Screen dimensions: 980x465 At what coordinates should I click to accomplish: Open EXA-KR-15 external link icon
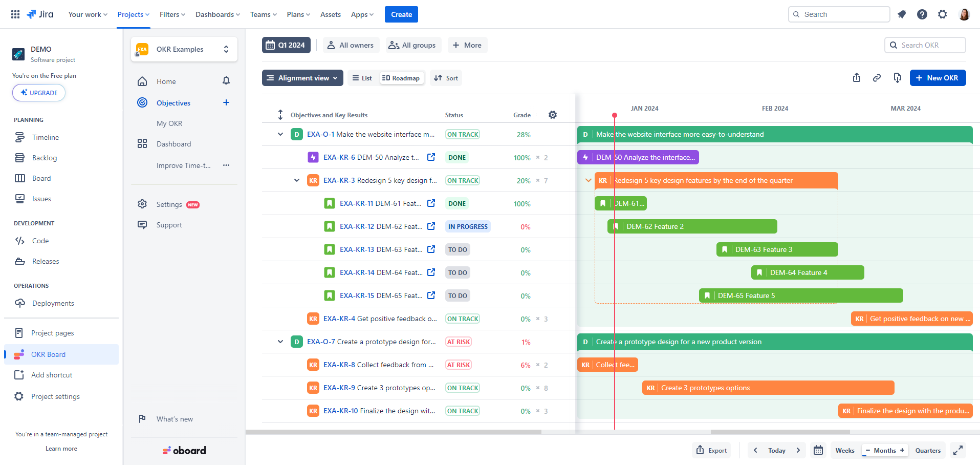pos(431,295)
